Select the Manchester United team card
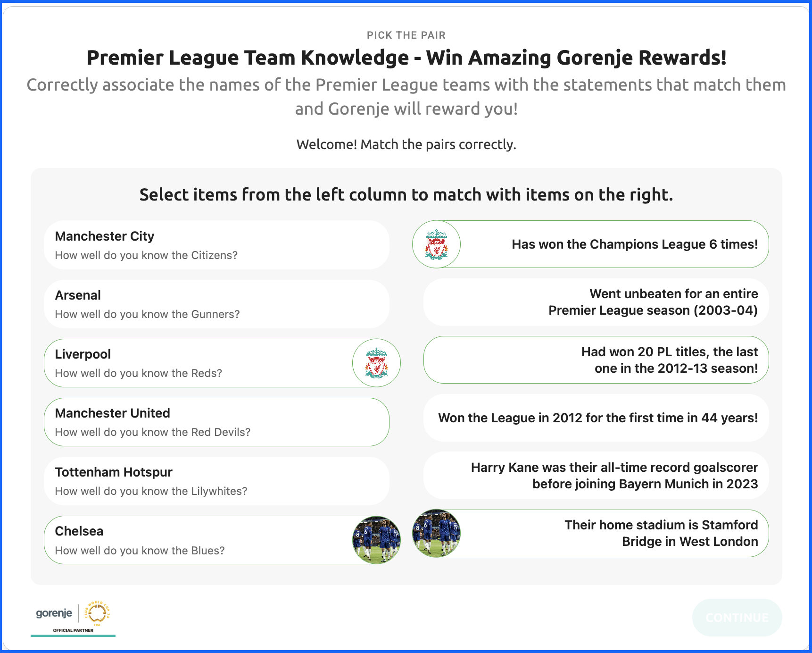812x653 pixels. pos(216,422)
